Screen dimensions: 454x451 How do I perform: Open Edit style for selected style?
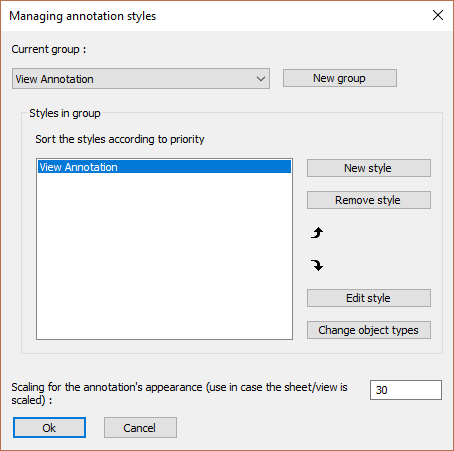tap(369, 298)
